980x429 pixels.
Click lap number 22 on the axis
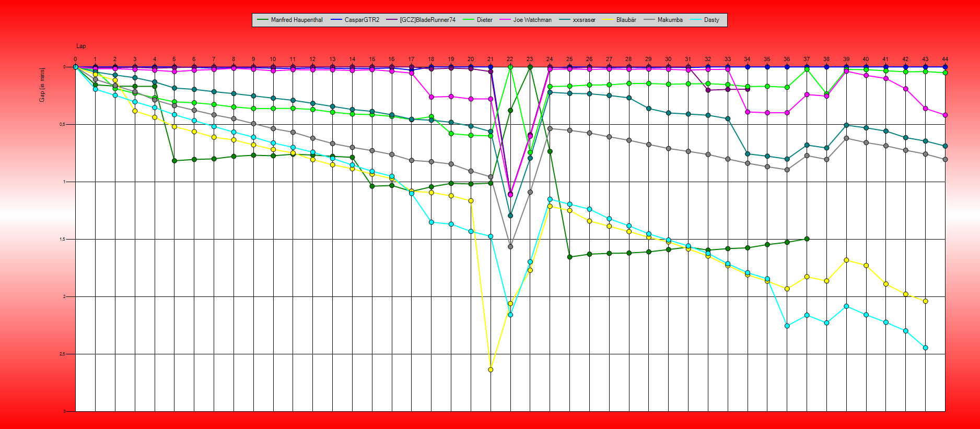510,59
